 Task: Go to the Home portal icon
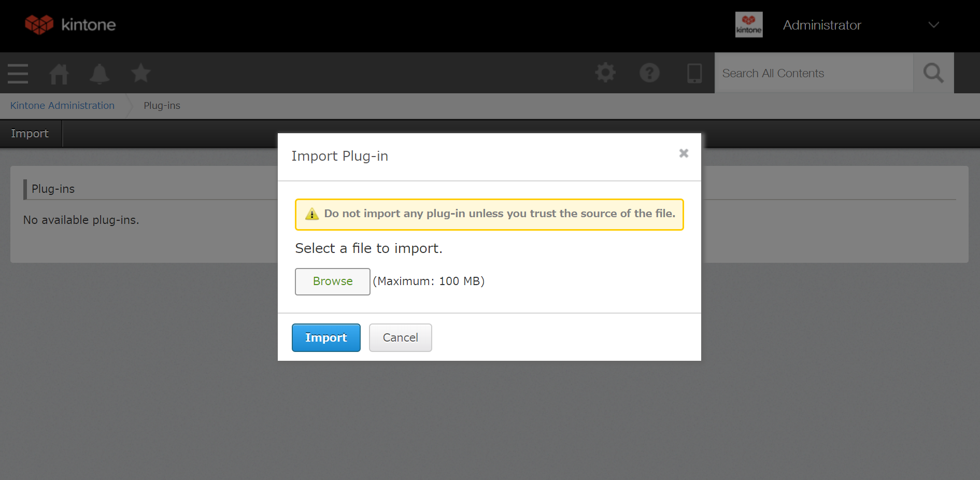click(59, 74)
